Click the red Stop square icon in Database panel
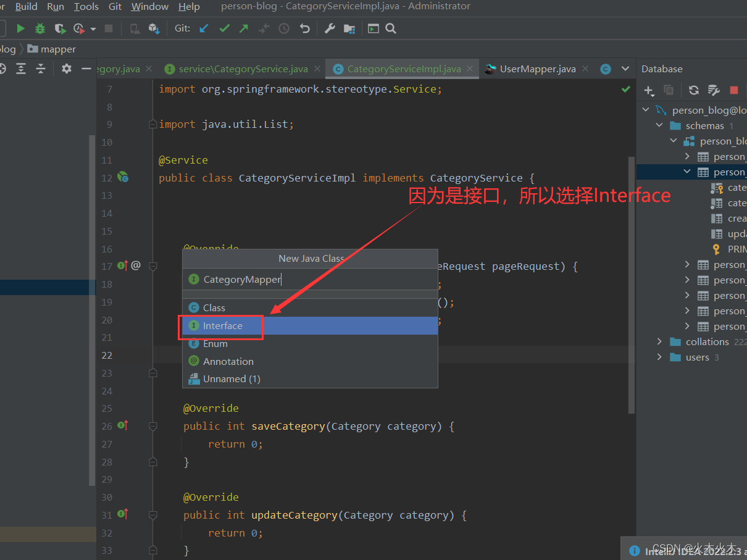The height and width of the screenshot is (560, 747). pos(734,90)
